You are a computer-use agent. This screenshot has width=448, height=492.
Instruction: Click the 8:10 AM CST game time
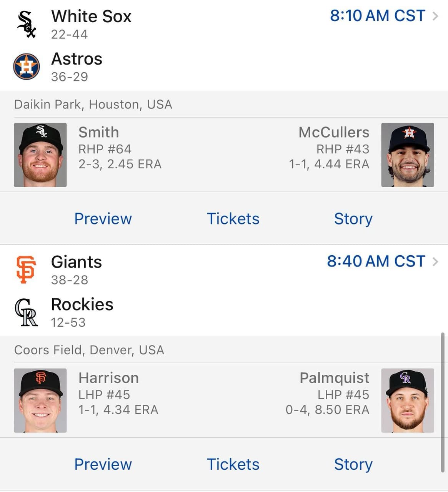coord(377,16)
